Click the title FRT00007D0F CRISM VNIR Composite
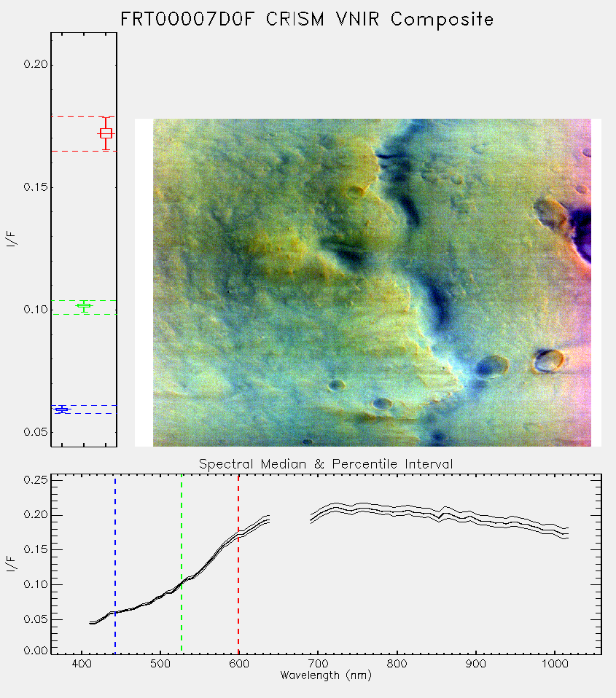Screen dimensions: 616x698 [307, 20]
